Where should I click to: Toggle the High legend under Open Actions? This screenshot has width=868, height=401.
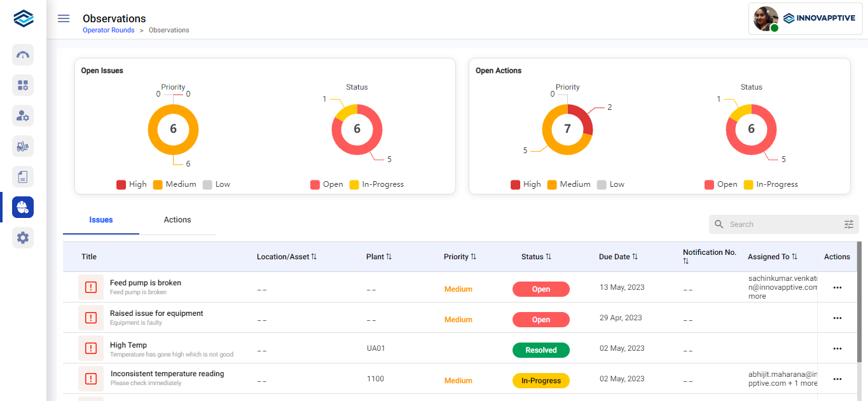click(x=526, y=184)
